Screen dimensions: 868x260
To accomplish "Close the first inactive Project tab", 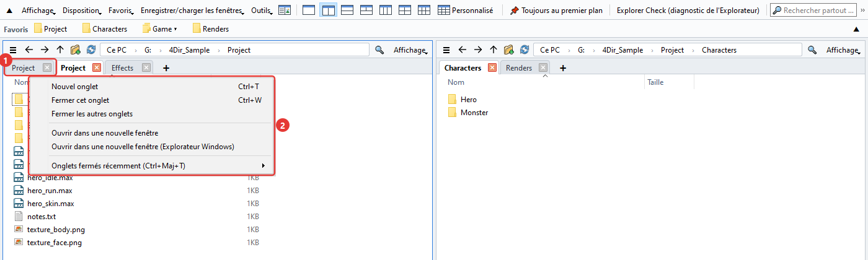I will pyautogui.click(x=46, y=67).
